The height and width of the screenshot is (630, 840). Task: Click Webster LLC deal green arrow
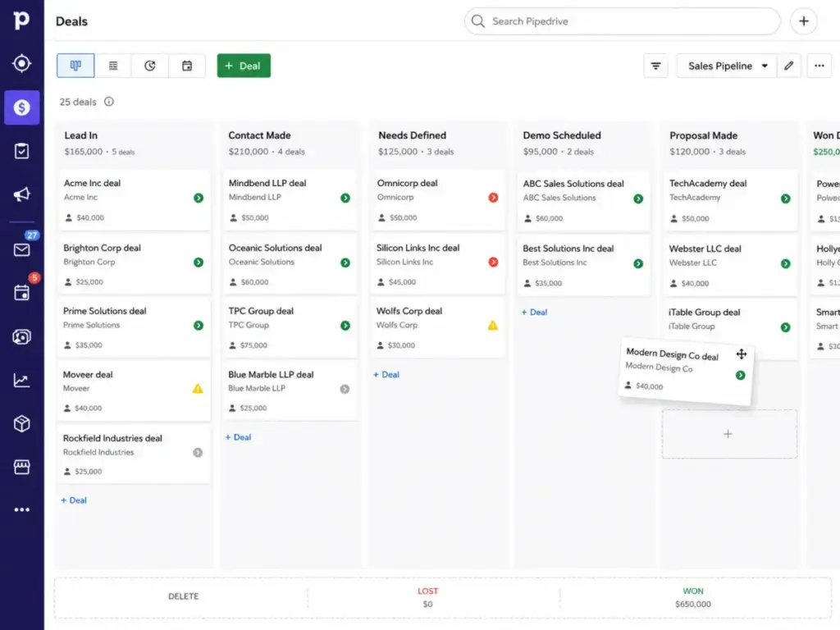coord(785,263)
